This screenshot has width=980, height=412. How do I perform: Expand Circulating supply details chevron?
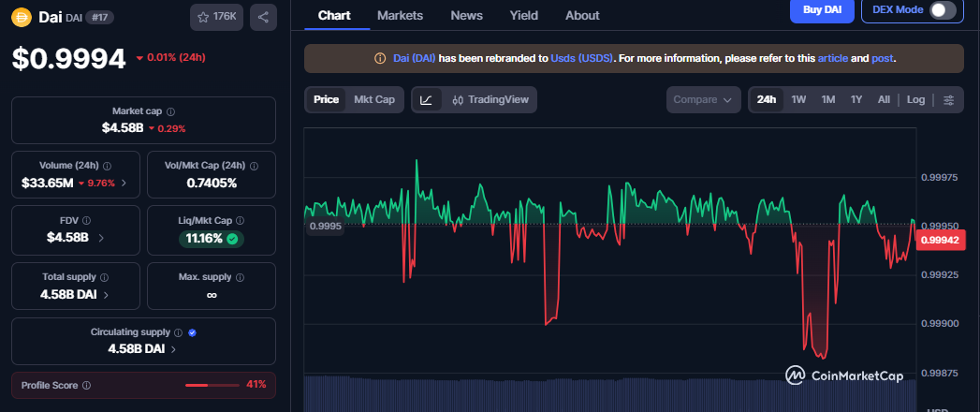(x=173, y=349)
